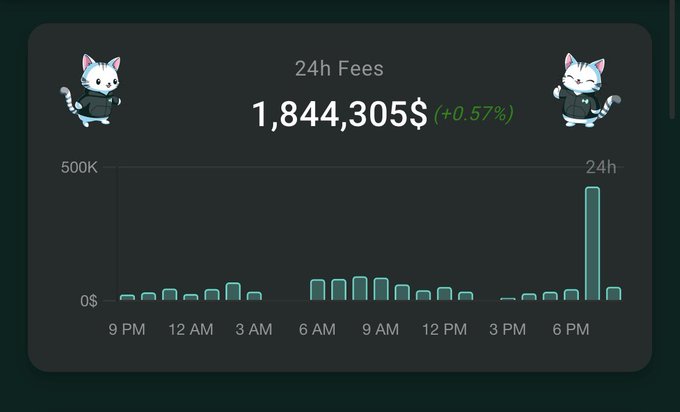Click the bar directly above the 6 AM label
680x412 pixels.
(x=317, y=290)
